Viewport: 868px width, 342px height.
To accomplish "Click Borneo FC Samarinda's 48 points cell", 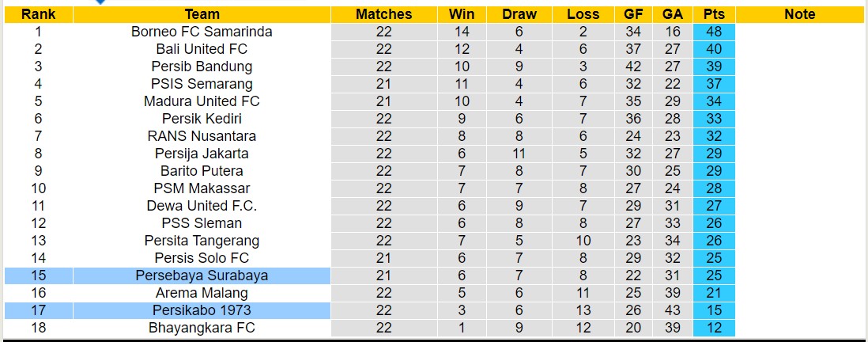I will [x=714, y=32].
